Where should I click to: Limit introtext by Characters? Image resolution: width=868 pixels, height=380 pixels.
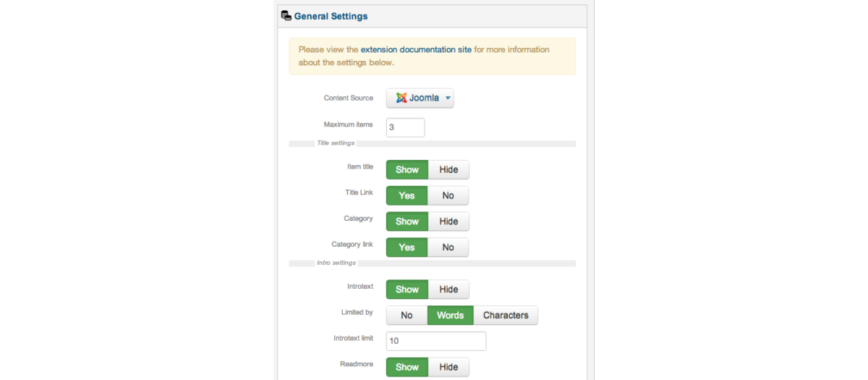(x=506, y=316)
